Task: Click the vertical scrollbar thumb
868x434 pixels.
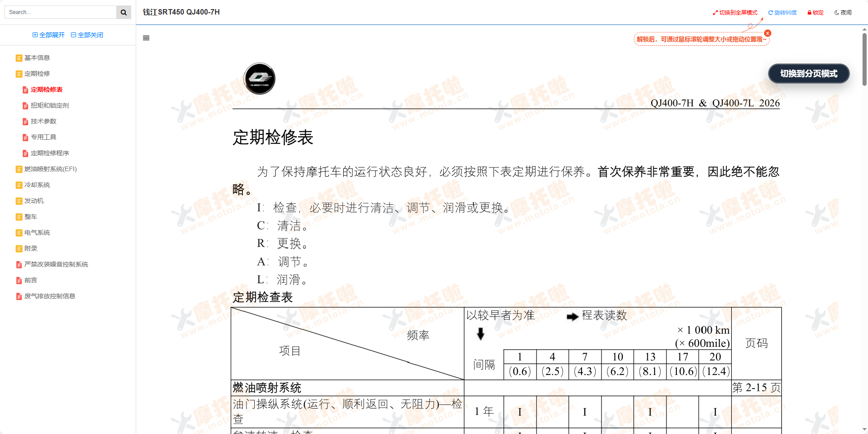Action: (864, 59)
